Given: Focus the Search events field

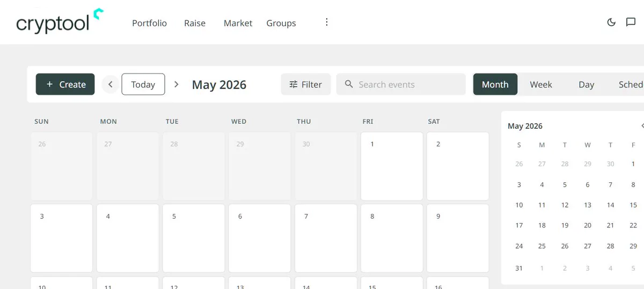Looking at the screenshot, I should pyautogui.click(x=401, y=84).
